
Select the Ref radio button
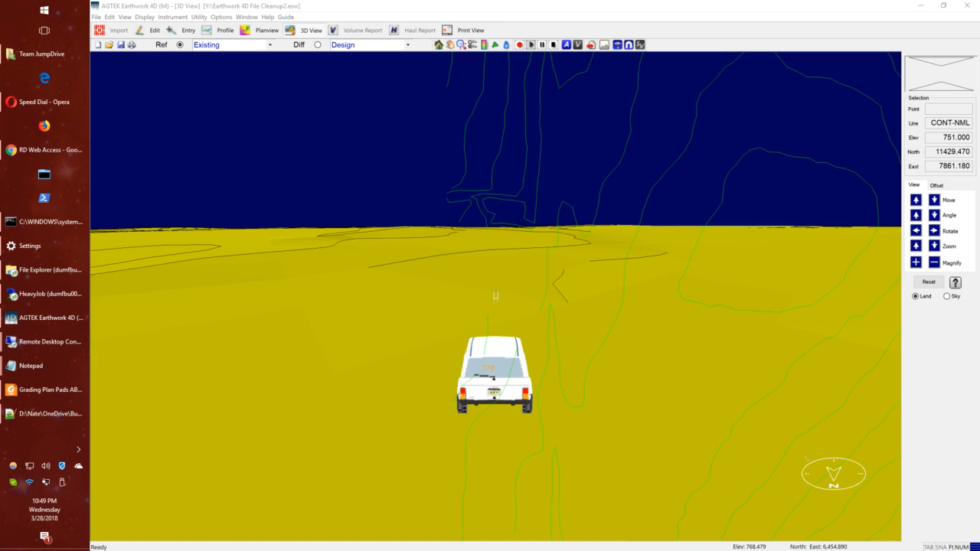(180, 44)
